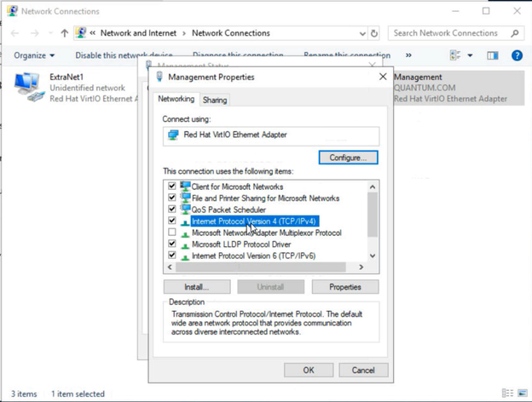Expand hidden breadcrumb path chevrons

pos(92,33)
